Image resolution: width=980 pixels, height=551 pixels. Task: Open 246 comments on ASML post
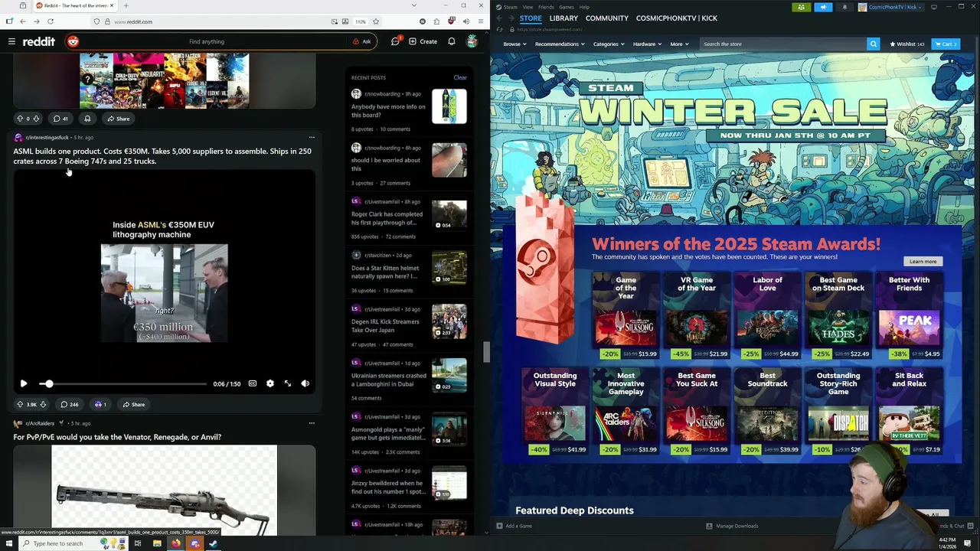click(69, 404)
